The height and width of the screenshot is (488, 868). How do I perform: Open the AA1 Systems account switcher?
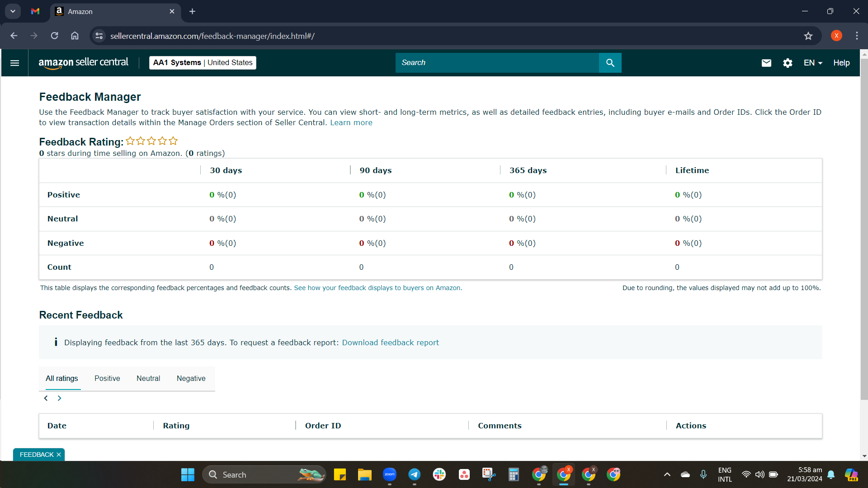[x=203, y=63]
